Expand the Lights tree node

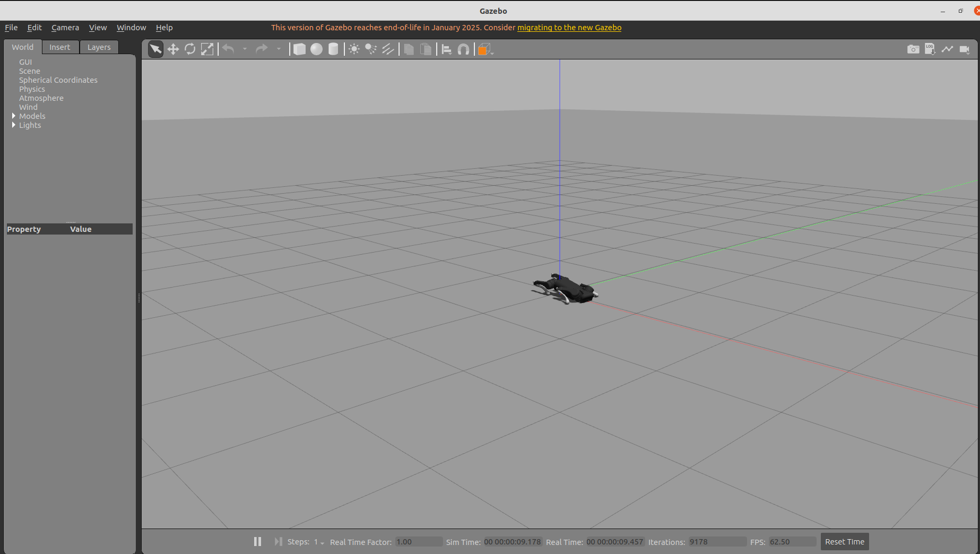(14, 125)
